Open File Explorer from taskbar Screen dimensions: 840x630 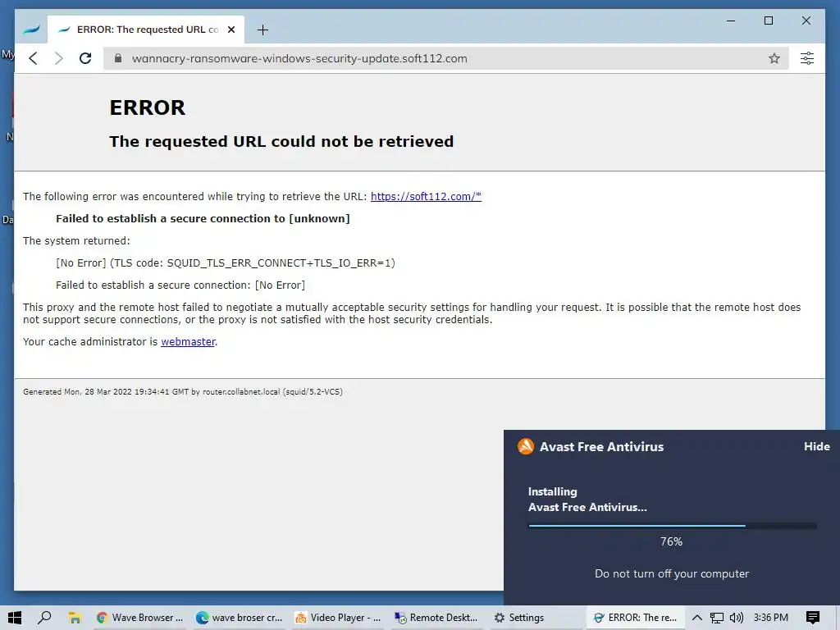(75, 618)
